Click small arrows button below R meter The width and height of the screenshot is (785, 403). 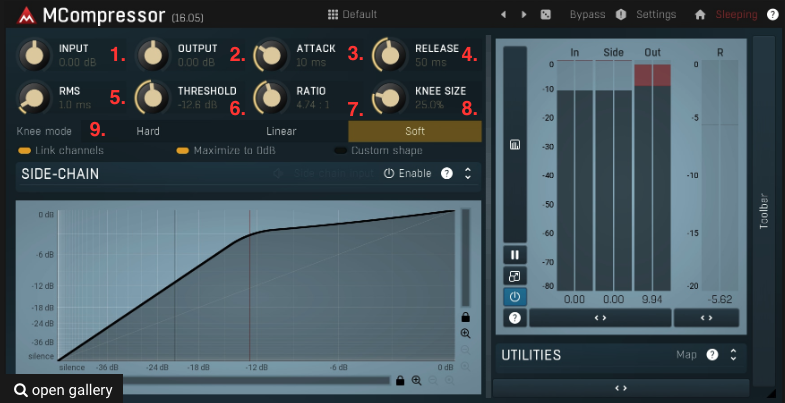pos(706,318)
